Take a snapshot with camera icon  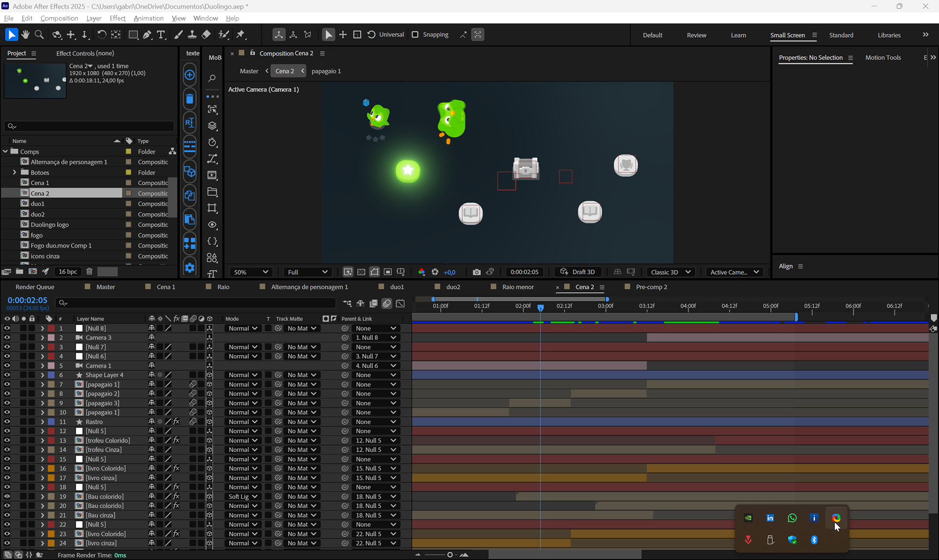coord(476,272)
